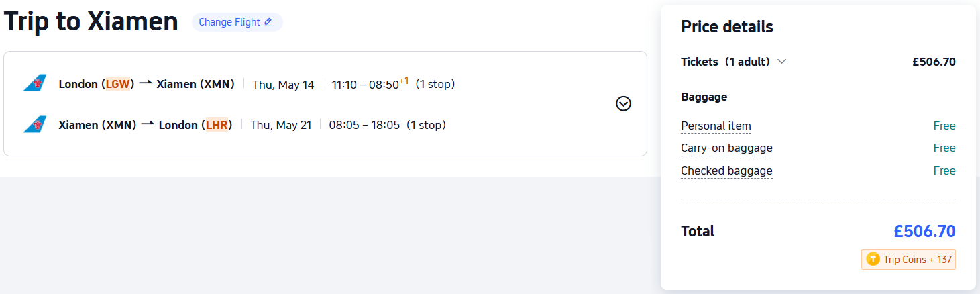This screenshot has height=294, width=980.
Task: Click the airline logo on the return flight
Action: pyautogui.click(x=35, y=124)
